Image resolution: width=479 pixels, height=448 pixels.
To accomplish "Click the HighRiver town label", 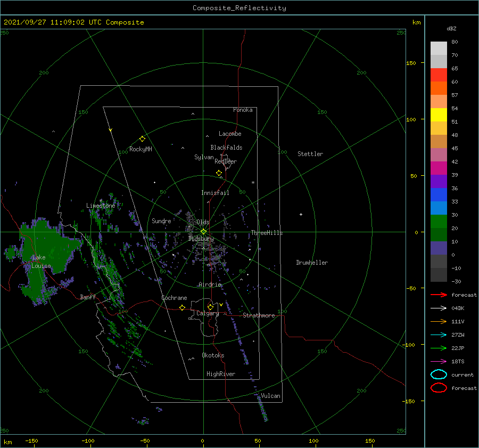I will 221,374.
